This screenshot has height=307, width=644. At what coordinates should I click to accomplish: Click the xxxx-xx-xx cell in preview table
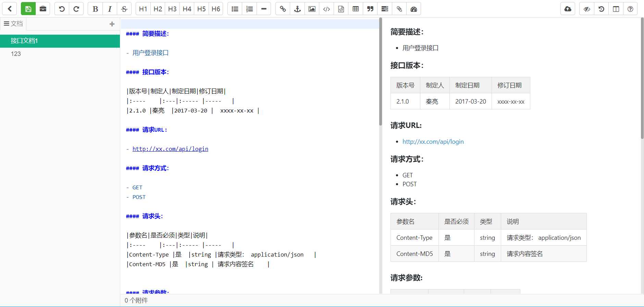coord(511,102)
